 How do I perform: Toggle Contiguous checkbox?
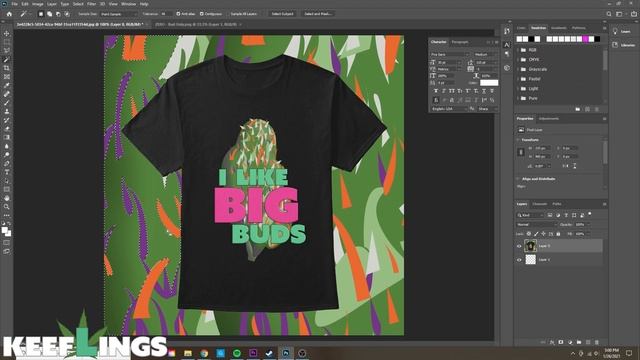[202, 14]
